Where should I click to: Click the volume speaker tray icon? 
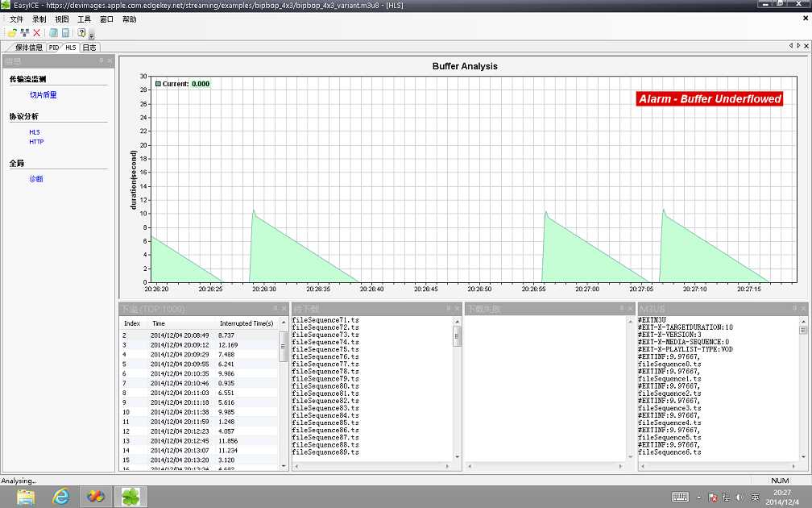point(739,497)
